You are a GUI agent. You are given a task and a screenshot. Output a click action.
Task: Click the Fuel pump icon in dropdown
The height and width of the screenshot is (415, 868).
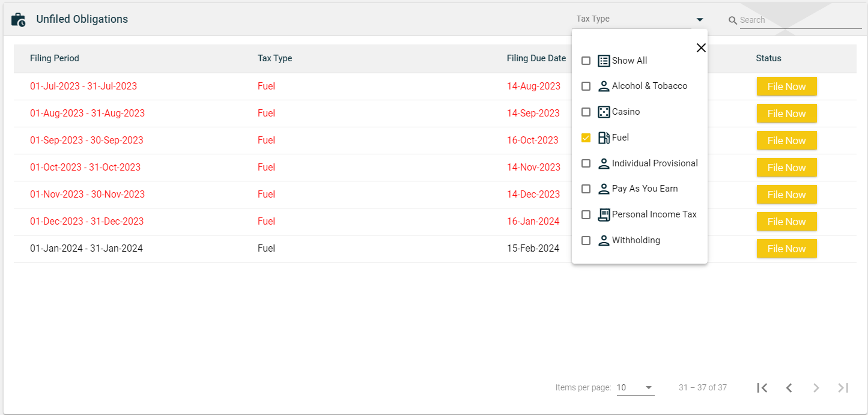pos(604,138)
